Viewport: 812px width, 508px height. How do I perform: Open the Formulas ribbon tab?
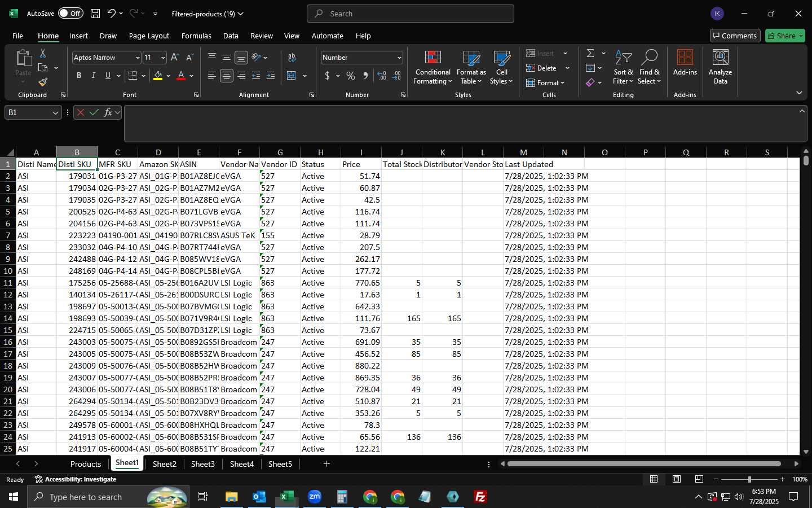pos(196,36)
